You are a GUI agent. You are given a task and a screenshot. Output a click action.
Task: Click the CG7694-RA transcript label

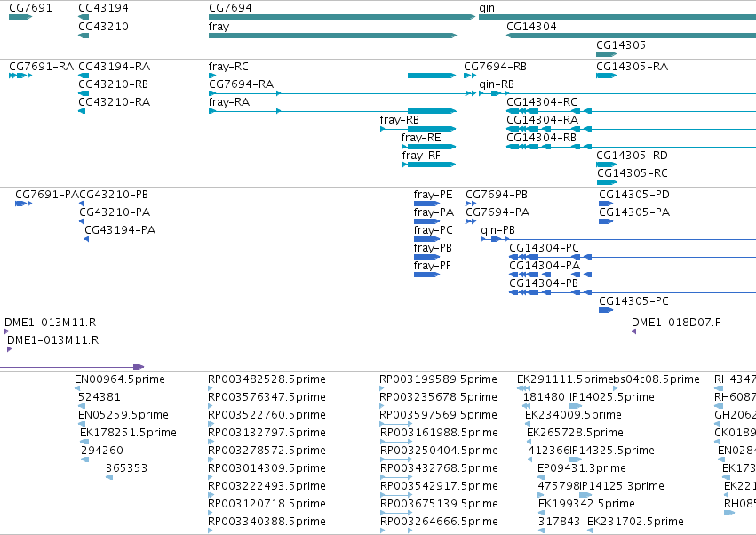click(x=241, y=84)
